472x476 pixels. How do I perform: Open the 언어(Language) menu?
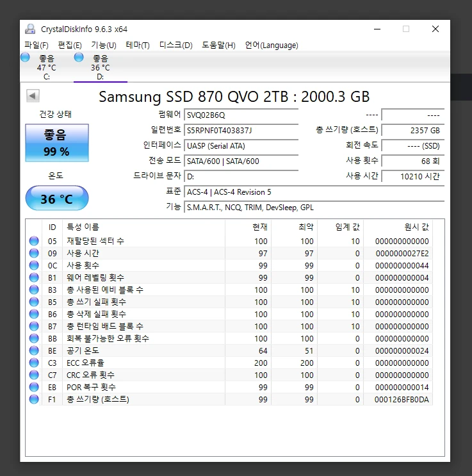[x=272, y=45]
